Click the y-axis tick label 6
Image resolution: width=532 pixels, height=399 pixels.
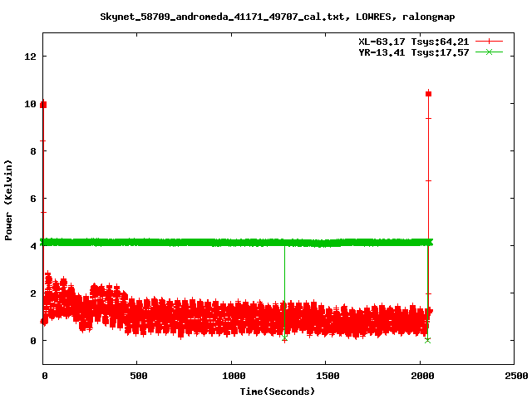[33, 199]
